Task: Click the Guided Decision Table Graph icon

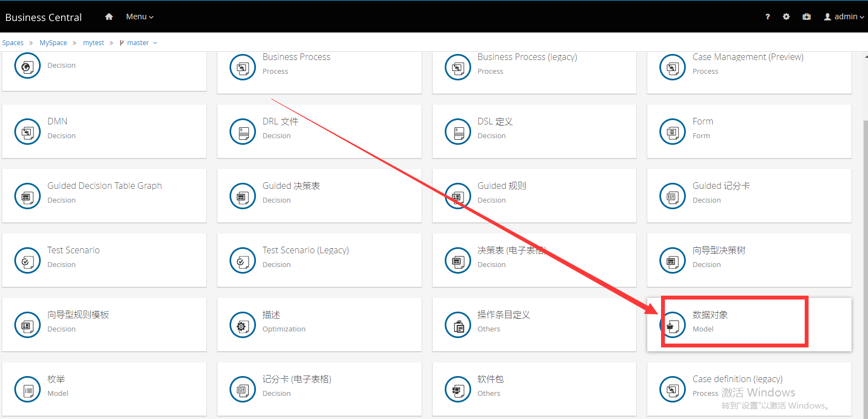Action: [x=28, y=196]
